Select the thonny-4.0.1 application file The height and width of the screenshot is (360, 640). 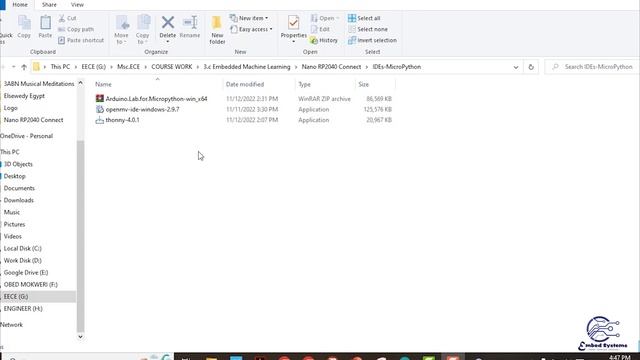[122, 120]
